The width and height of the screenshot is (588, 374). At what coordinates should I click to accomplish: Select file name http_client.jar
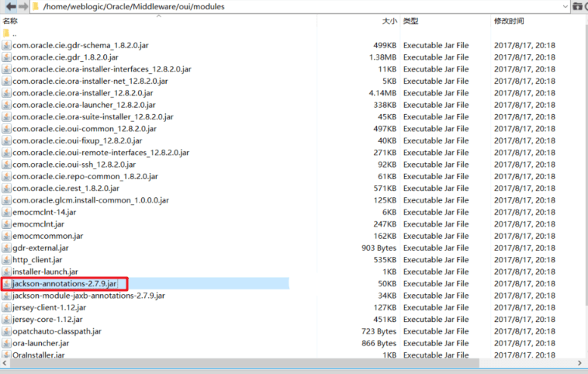pos(37,260)
